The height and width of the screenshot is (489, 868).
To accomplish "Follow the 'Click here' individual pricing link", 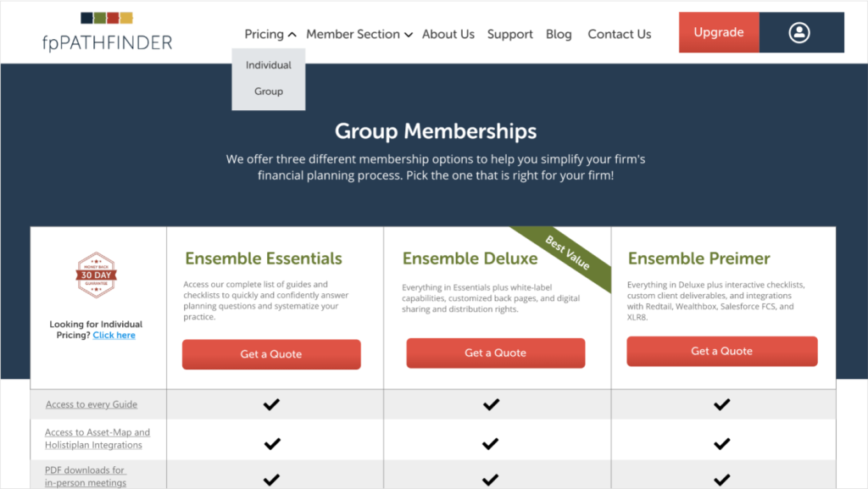I will pos(114,336).
